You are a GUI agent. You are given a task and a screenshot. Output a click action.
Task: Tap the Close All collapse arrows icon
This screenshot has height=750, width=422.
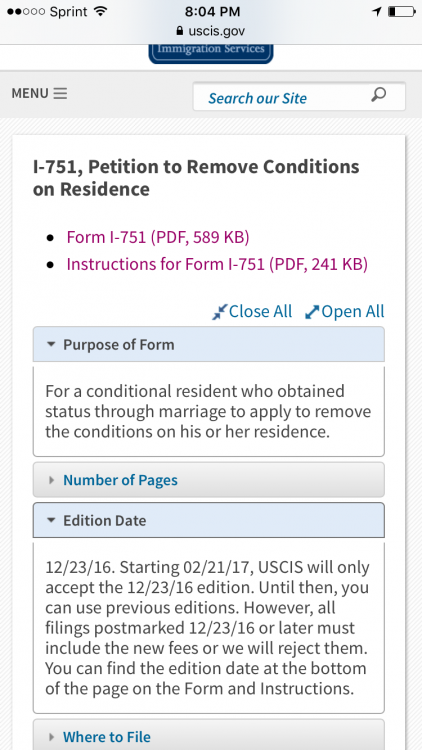[x=219, y=312]
